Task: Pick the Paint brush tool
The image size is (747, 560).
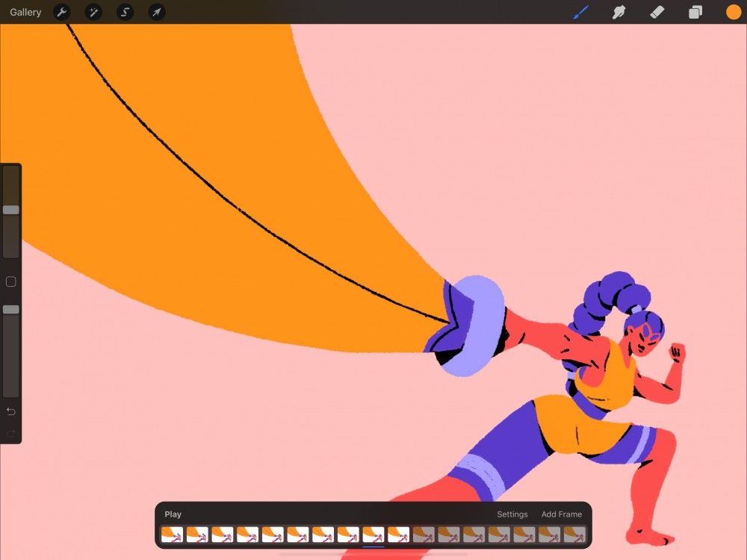Action: tap(581, 12)
